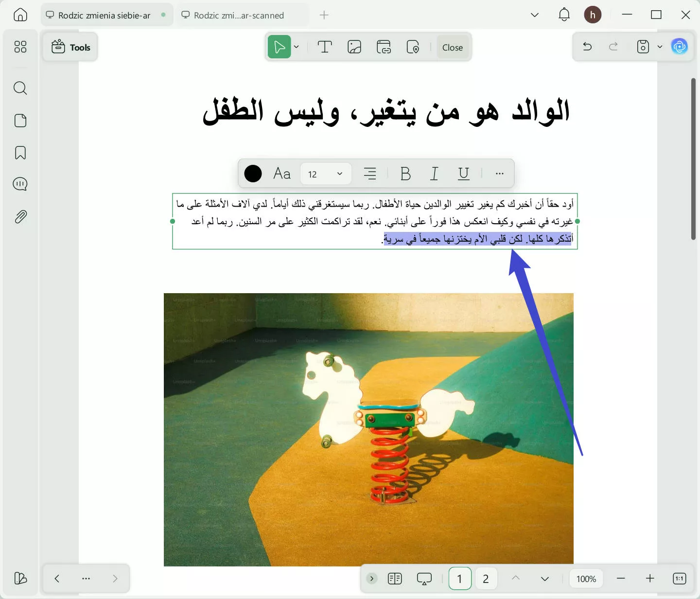Open the Tools menu
Screen dimensions: 700x599
click(70, 47)
